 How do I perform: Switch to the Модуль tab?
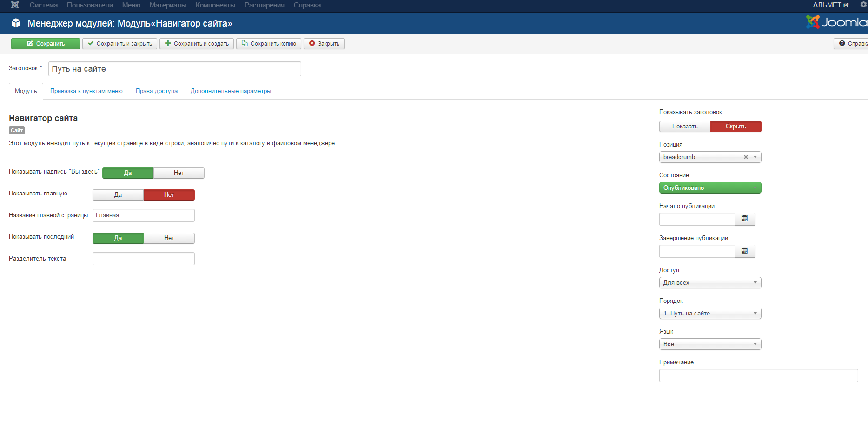tap(26, 91)
